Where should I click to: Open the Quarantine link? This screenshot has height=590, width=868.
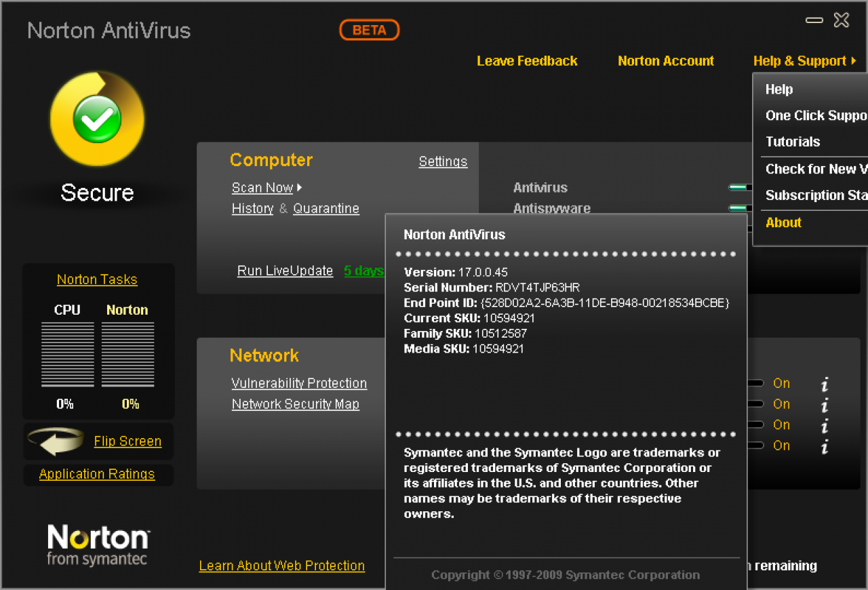pos(326,209)
